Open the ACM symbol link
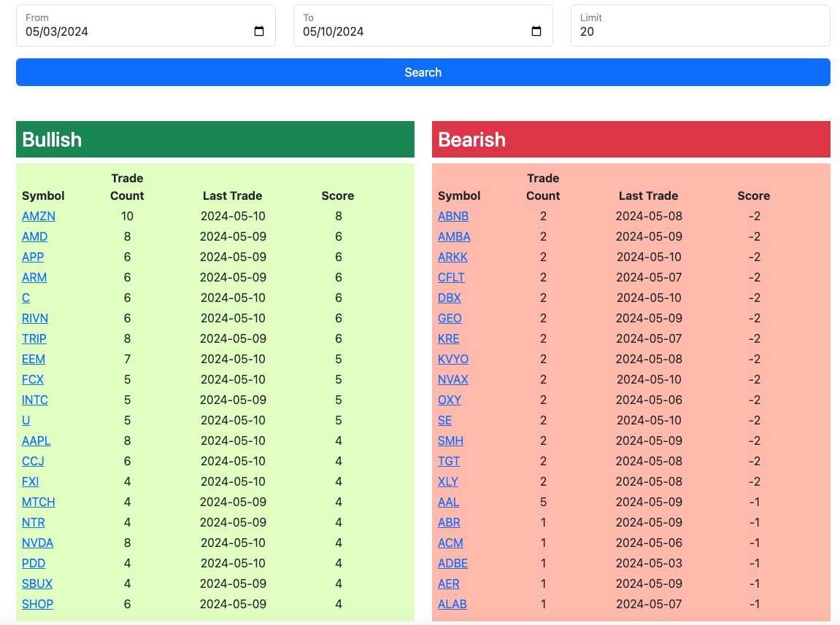This screenshot has height=625, width=840. coord(450,543)
